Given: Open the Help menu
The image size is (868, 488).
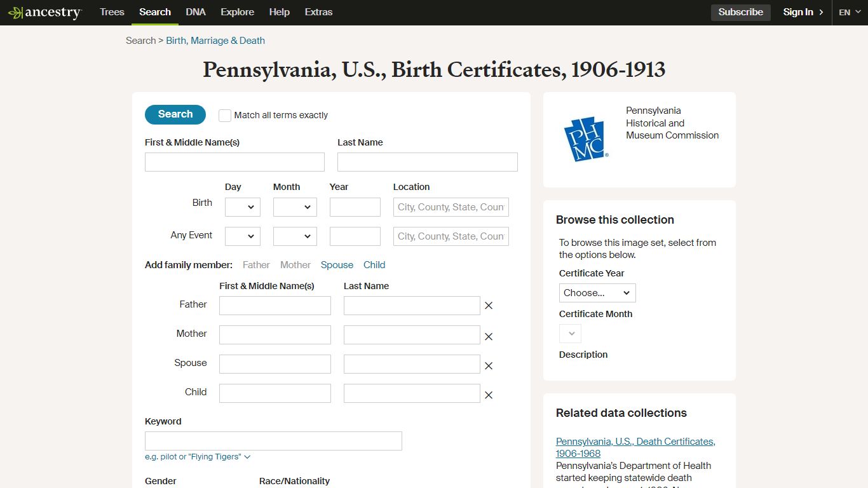Looking at the screenshot, I should (280, 12).
